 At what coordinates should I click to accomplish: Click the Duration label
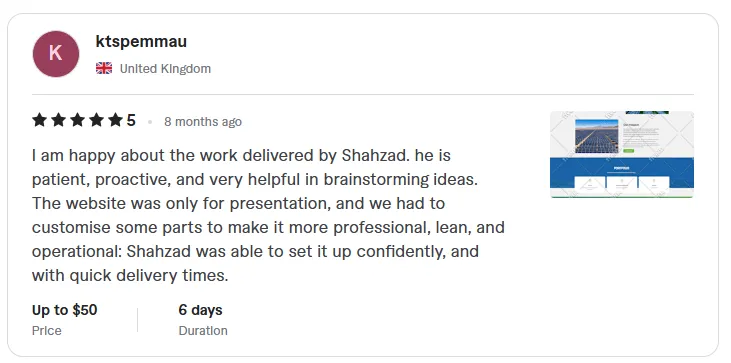[203, 330]
